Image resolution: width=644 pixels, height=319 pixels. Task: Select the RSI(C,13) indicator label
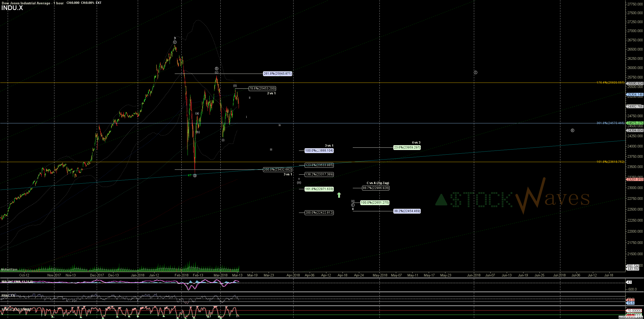[8, 296]
